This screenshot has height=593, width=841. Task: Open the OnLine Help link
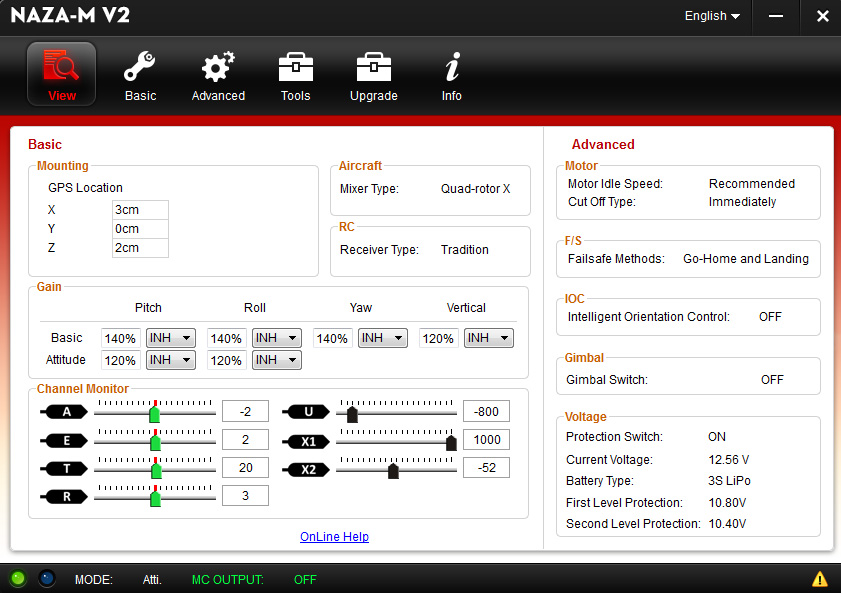tap(334, 537)
